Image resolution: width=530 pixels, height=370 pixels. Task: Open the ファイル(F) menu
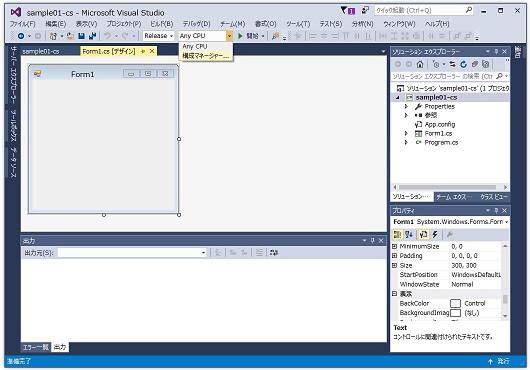22,24
